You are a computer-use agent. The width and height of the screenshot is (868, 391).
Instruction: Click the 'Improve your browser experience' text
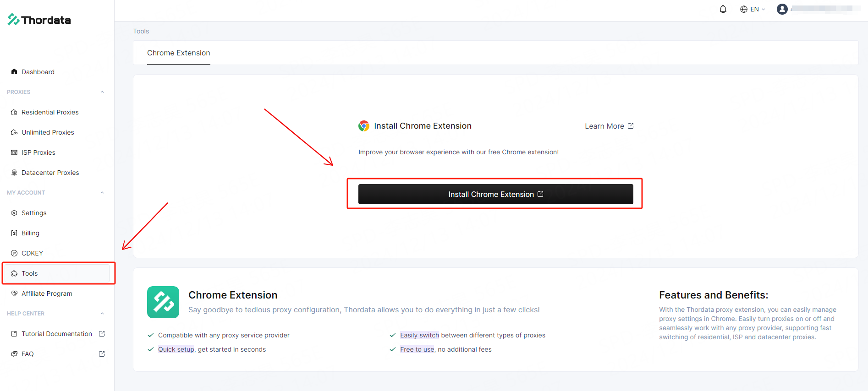[458, 152]
